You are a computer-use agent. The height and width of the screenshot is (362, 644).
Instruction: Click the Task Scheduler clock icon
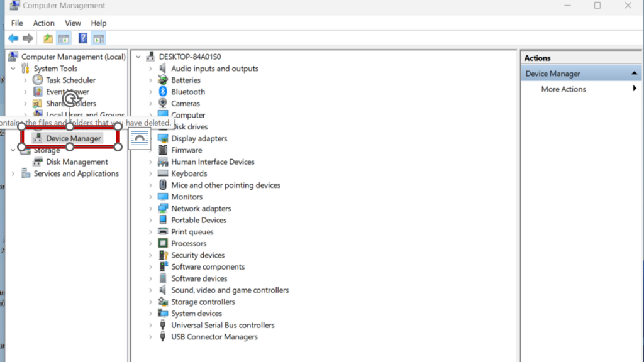tap(38, 80)
